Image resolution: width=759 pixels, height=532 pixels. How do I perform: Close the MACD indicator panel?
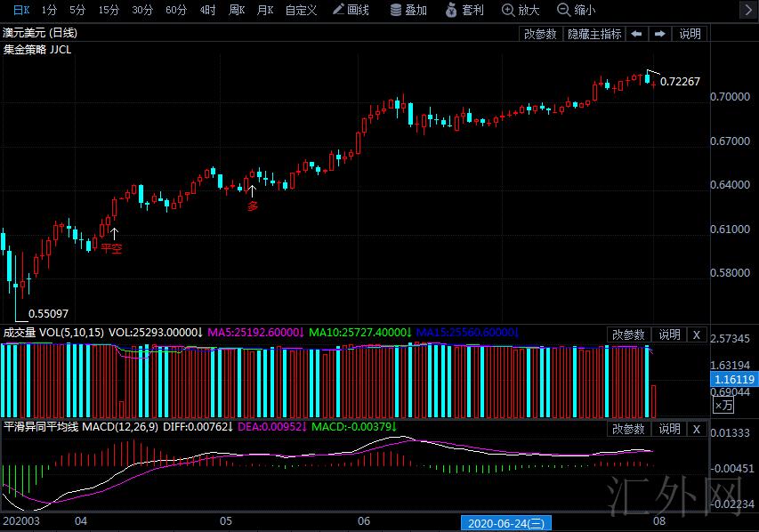(x=696, y=429)
